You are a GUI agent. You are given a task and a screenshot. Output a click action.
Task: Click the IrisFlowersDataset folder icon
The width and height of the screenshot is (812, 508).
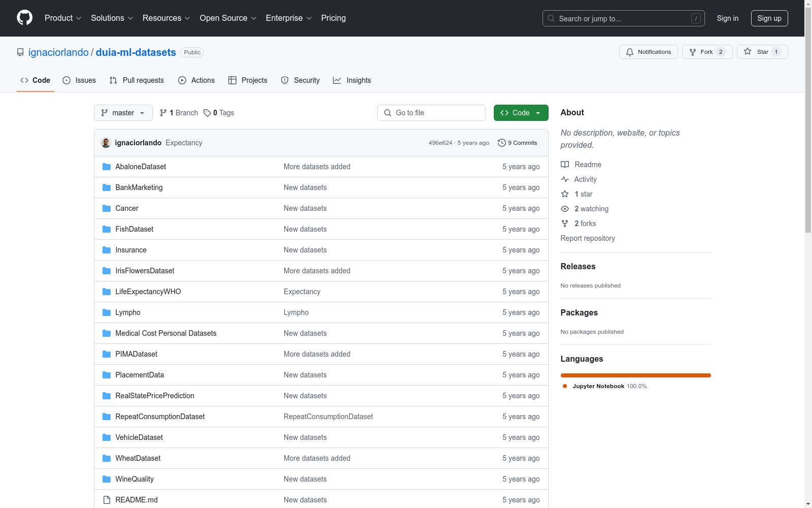pyautogui.click(x=107, y=271)
